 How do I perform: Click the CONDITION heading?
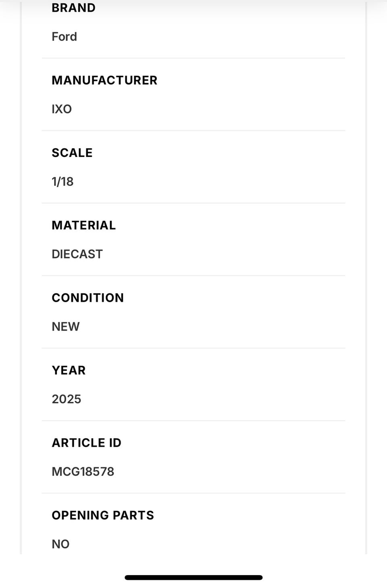tap(87, 298)
